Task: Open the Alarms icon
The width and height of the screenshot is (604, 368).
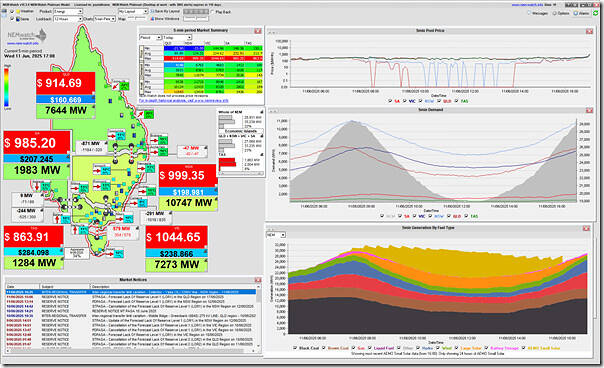Action: pyautogui.click(x=576, y=13)
